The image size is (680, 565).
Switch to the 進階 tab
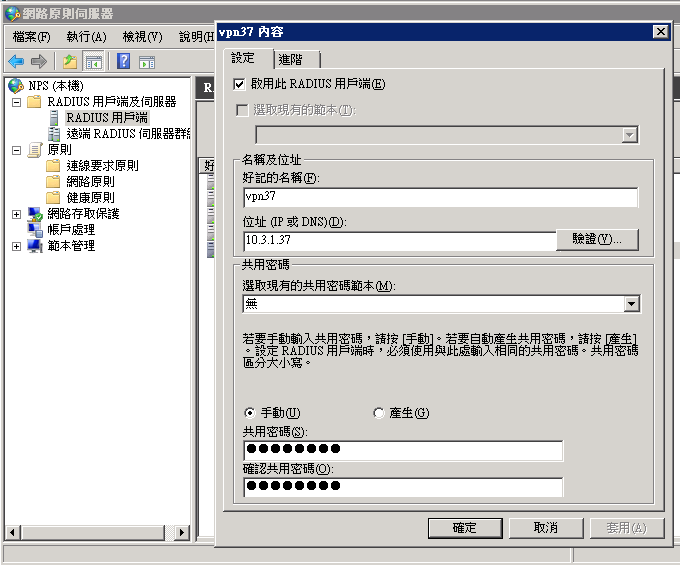(291, 59)
